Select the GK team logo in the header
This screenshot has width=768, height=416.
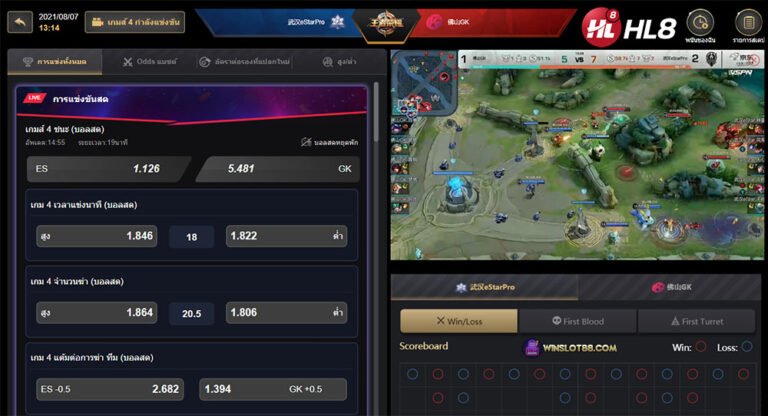[433, 22]
